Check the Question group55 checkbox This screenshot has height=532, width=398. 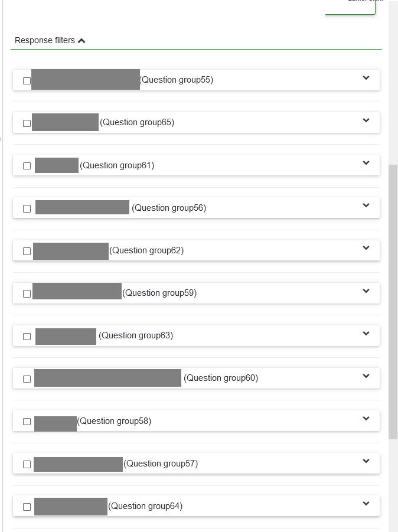pos(27,81)
